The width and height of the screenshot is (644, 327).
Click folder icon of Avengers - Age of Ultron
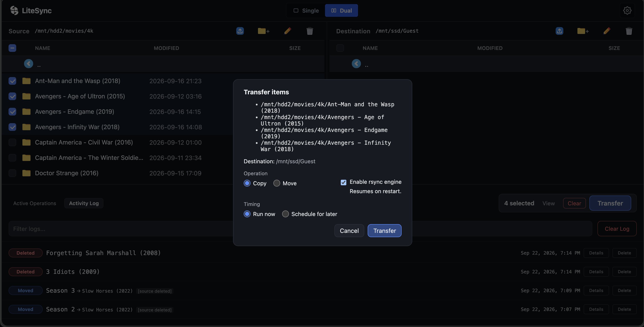click(x=26, y=96)
